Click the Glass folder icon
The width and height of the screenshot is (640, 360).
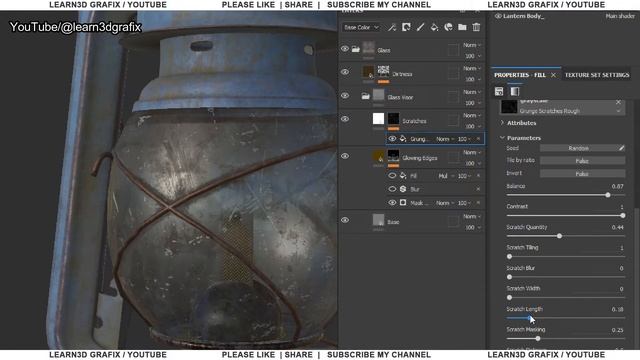pyautogui.click(x=356, y=49)
